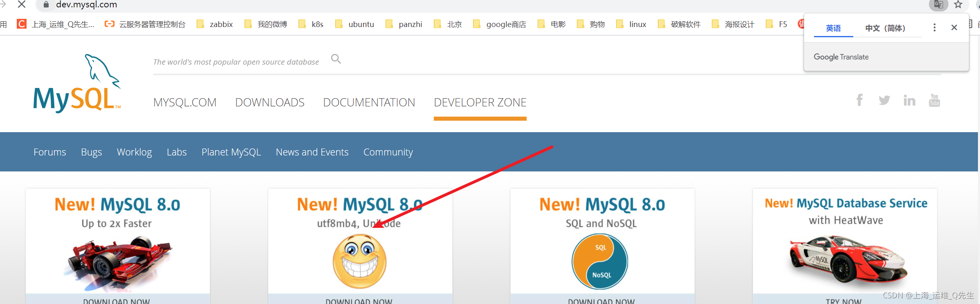Viewport: 980px width, 304px height.
Task: Open the 海报设计 bookmark folder
Action: click(x=733, y=24)
